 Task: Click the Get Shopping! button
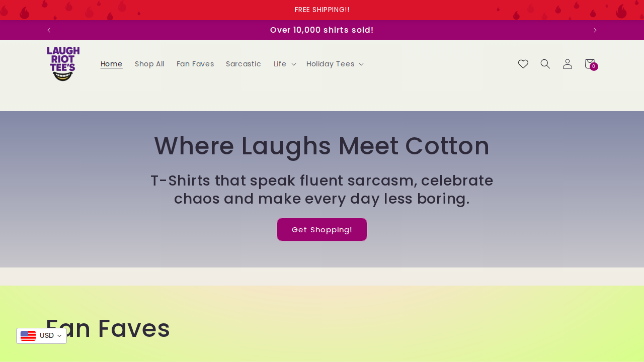tap(321, 229)
